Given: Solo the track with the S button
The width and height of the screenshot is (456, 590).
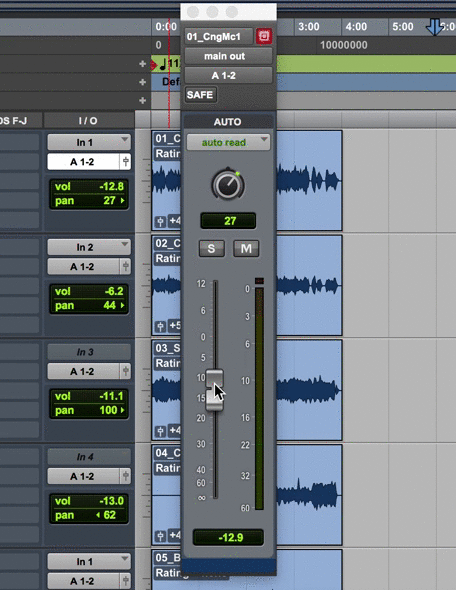Looking at the screenshot, I should [x=211, y=248].
